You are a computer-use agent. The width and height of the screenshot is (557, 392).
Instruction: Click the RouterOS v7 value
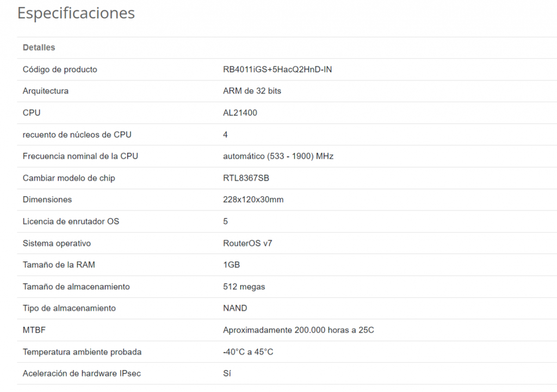click(248, 244)
